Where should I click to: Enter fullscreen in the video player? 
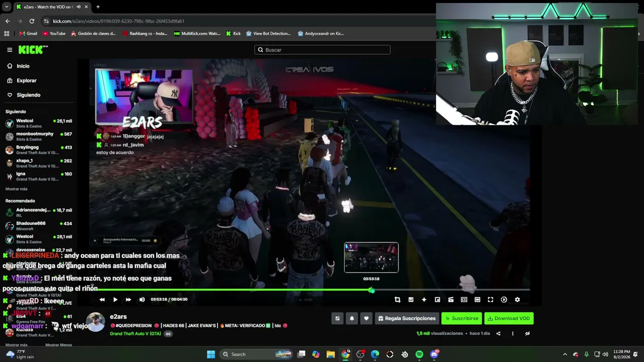click(x=491, y=300)
